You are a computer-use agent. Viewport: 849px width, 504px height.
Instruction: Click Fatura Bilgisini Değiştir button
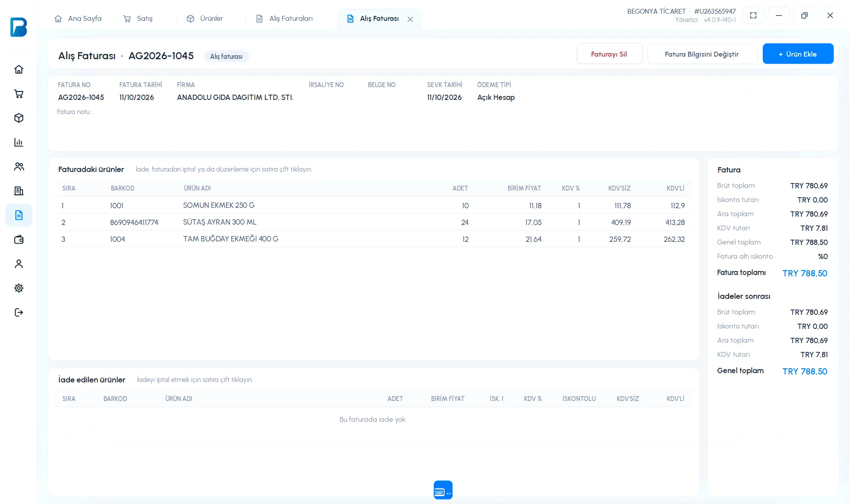702,54
